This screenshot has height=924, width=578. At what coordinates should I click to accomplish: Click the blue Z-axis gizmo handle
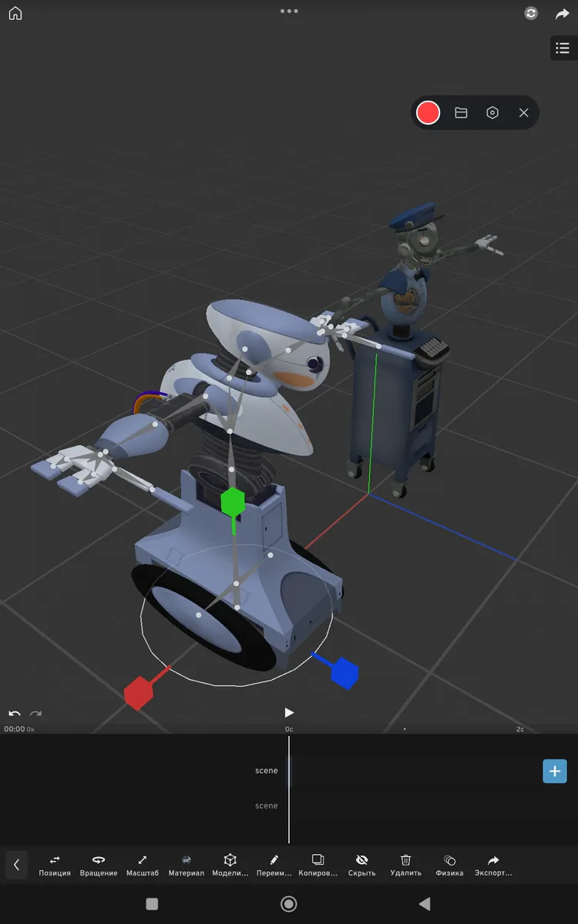tap(344, 672)
